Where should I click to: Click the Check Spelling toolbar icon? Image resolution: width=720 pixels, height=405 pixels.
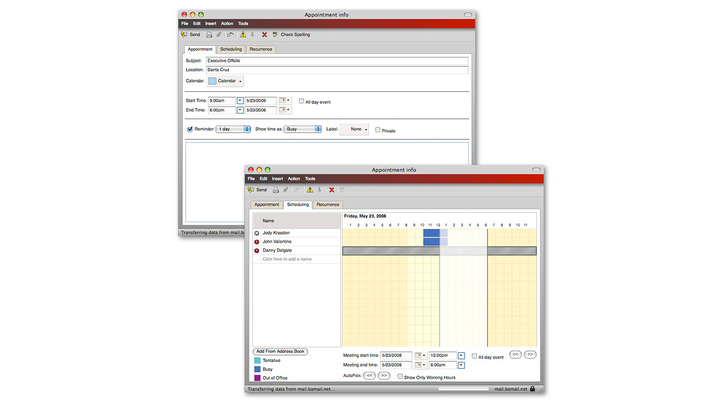[275, 34]
